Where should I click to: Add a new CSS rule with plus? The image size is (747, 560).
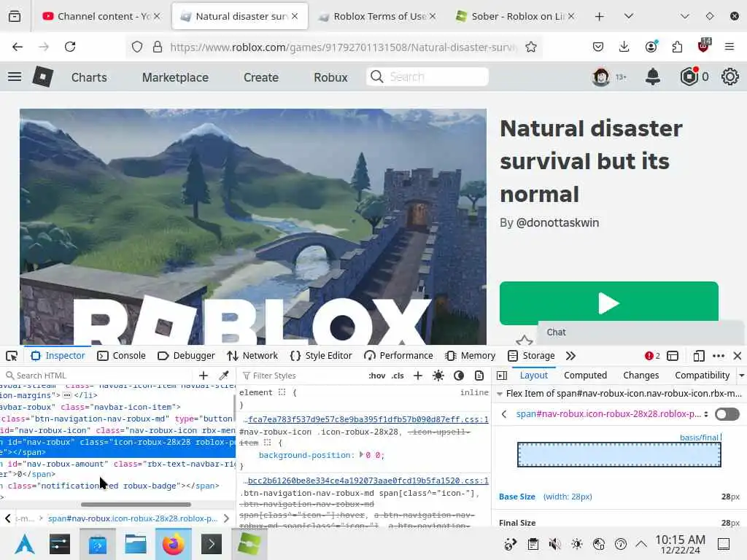pos(418,376)
